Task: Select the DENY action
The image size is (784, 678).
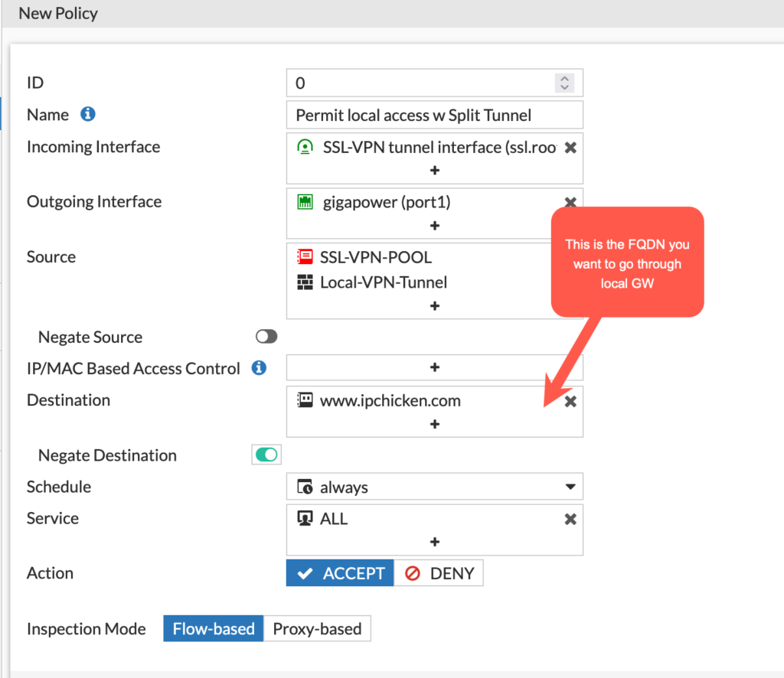Action: [x=439, y=573]
